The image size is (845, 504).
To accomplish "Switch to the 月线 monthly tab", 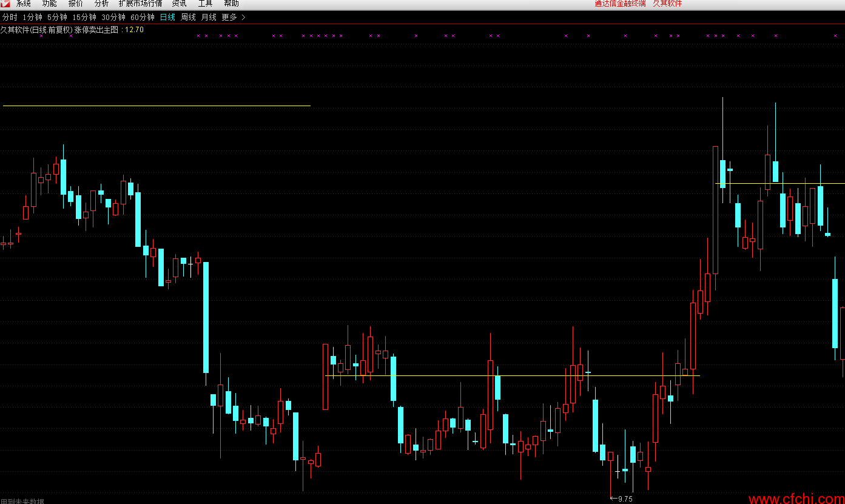I will point(209,17).
